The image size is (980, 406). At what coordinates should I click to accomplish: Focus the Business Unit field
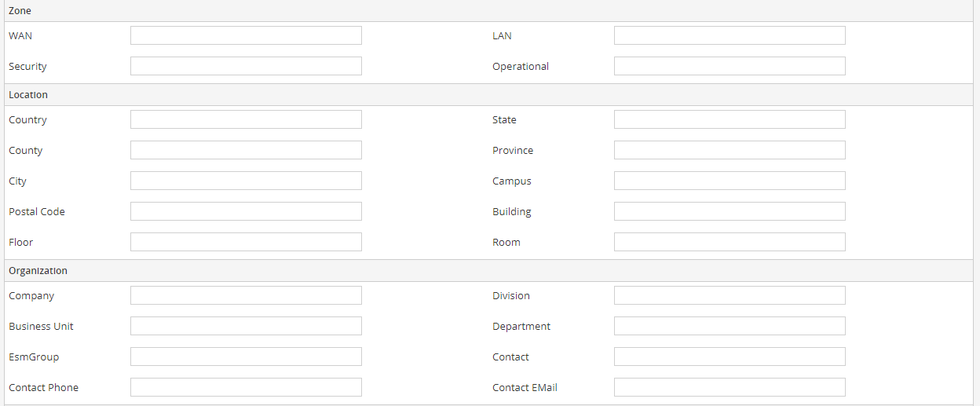click(246, 326)
